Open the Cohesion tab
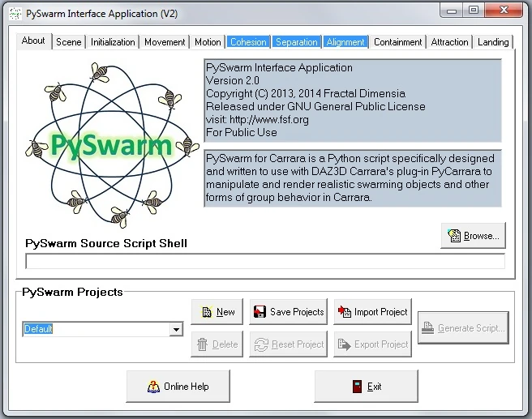Viewport: 532px width, 419px height. click(x=248, y=42)
